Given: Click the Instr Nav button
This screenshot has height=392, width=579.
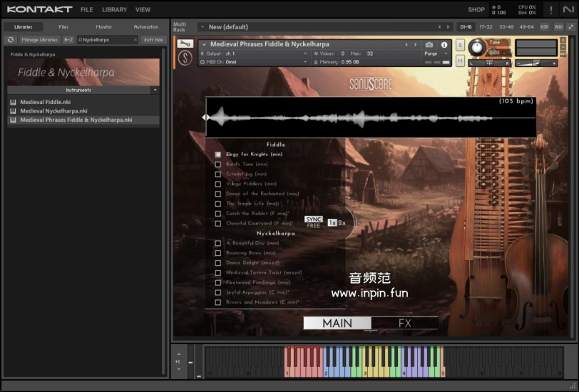Looking at the screenshot, I should pyautogui.click(x=153, y=39).
